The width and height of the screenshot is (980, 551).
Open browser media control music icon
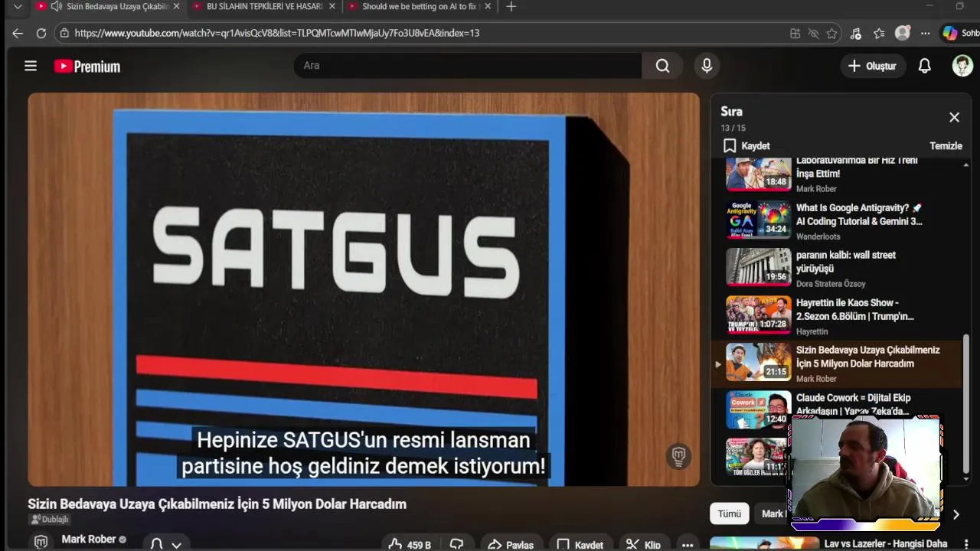856,33
